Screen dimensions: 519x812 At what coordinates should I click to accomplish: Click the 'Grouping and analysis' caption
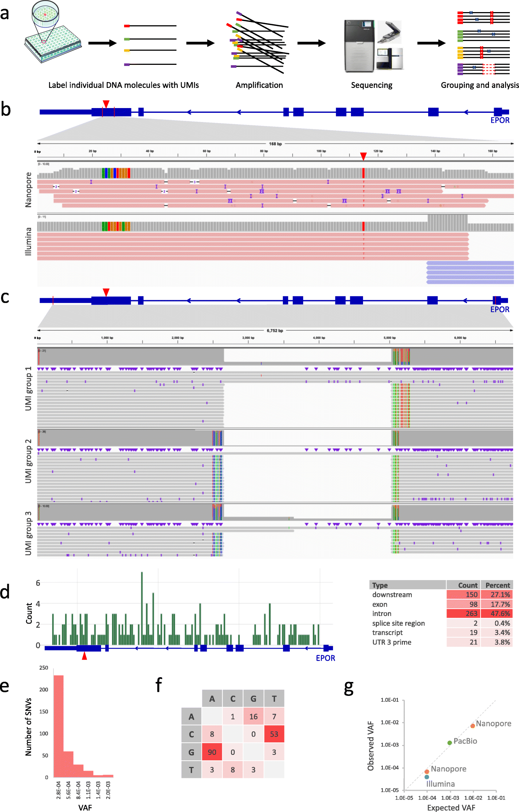point(480,85)
